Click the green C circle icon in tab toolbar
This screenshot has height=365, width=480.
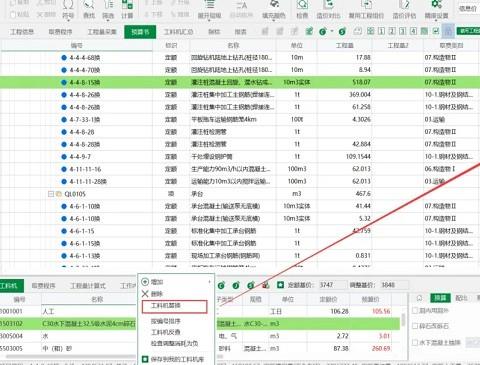tap(322, 32)
